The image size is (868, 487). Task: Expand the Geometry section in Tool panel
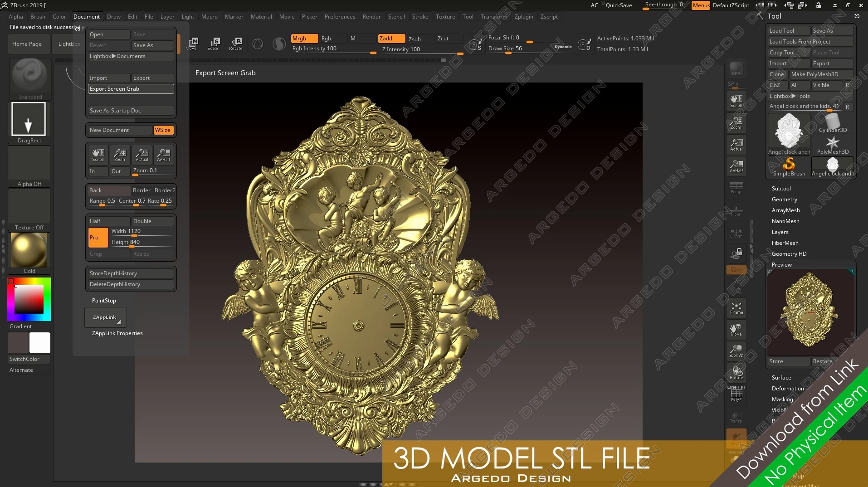tap(784, 200)
